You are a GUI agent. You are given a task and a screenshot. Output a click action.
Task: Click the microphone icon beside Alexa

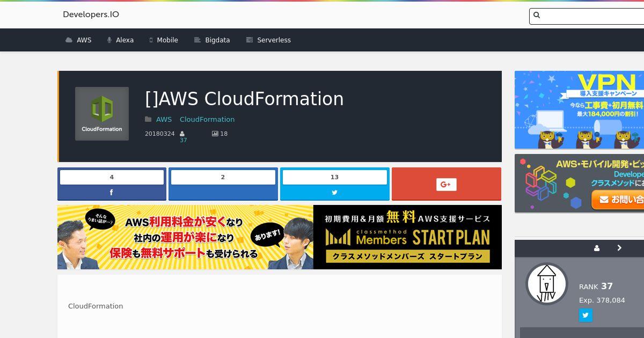109,40
